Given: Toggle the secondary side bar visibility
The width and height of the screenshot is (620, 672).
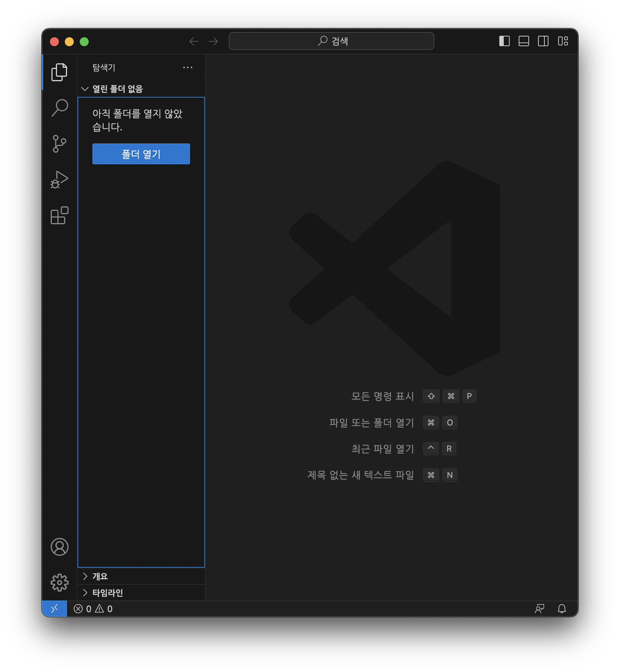Looking at the screenshot, I should 543,41.
